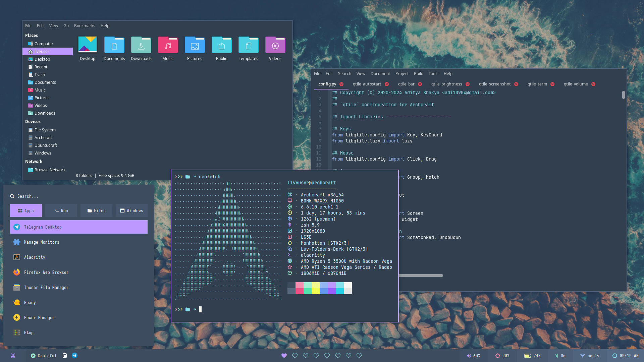Open the Bookmarks menu in file manager
This screenshot has height=362, width=644.
click(85, 26)
